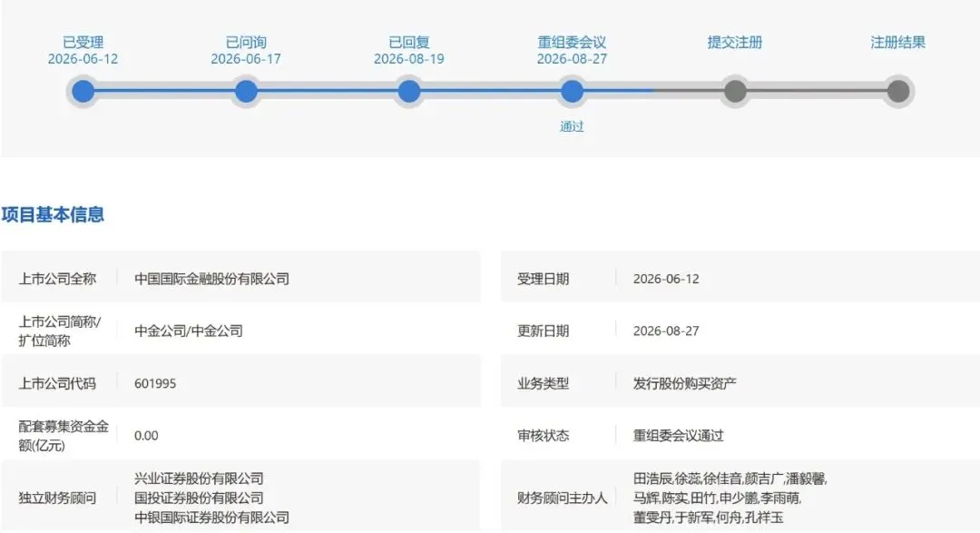The image size is (980, 533).
Task: Select the 已问询 stage label
Action: [246, 42]
